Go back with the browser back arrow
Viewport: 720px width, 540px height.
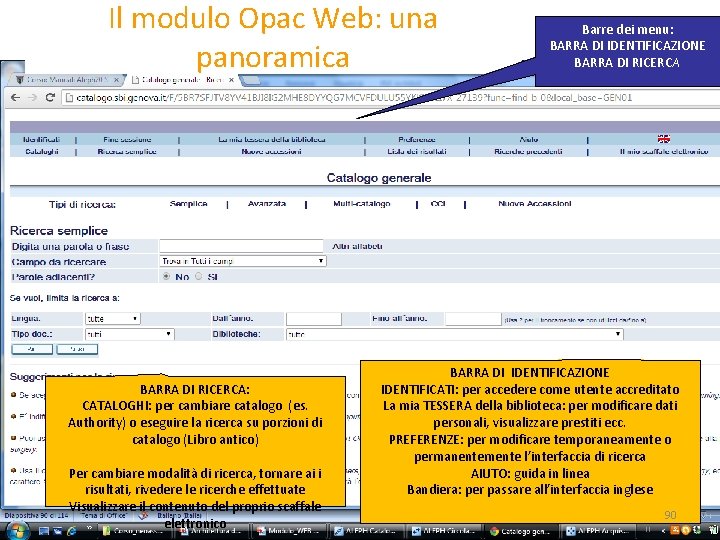pos(15,97)
